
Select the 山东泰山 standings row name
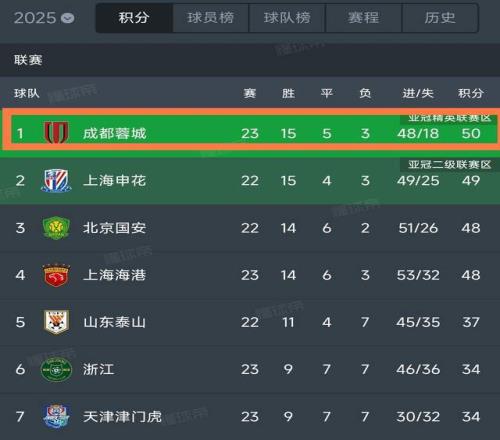115,322
